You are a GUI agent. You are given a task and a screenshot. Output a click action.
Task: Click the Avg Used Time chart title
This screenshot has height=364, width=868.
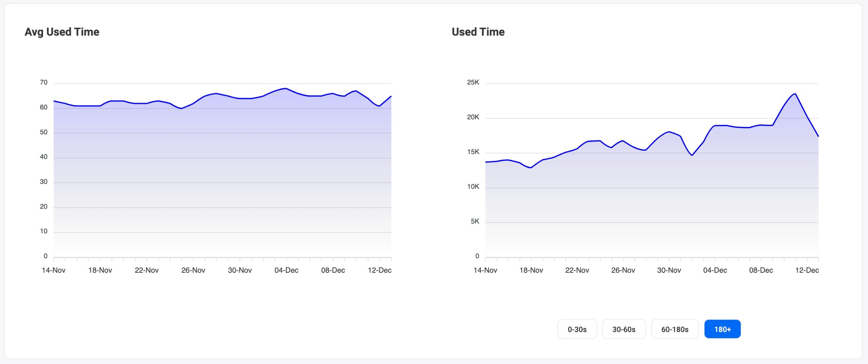point(62,32)
